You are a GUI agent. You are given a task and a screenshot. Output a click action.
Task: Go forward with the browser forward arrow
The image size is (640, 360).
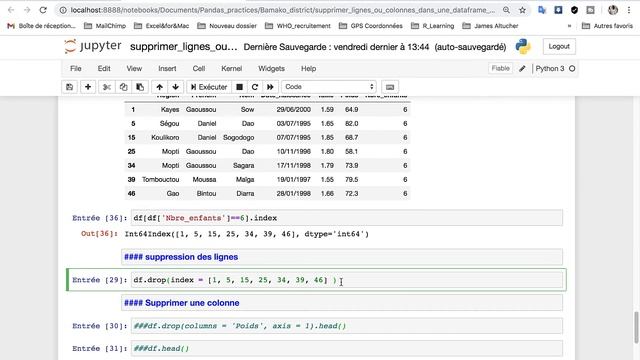pyautogui.click(x=27, y=10)
